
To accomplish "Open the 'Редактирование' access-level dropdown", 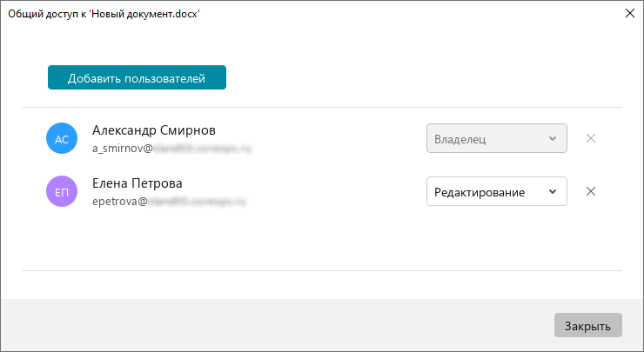I will 497,191.
